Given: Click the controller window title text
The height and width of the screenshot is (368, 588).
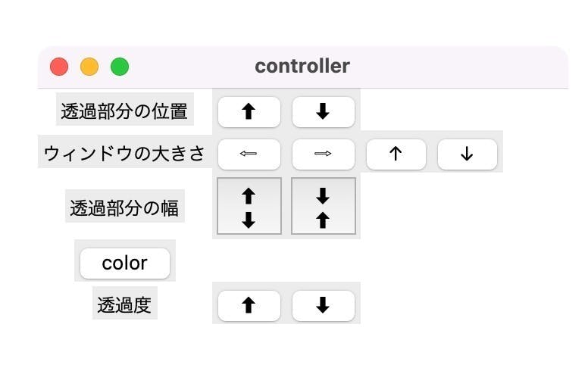Looking at the screenshot, I should 302,66.
